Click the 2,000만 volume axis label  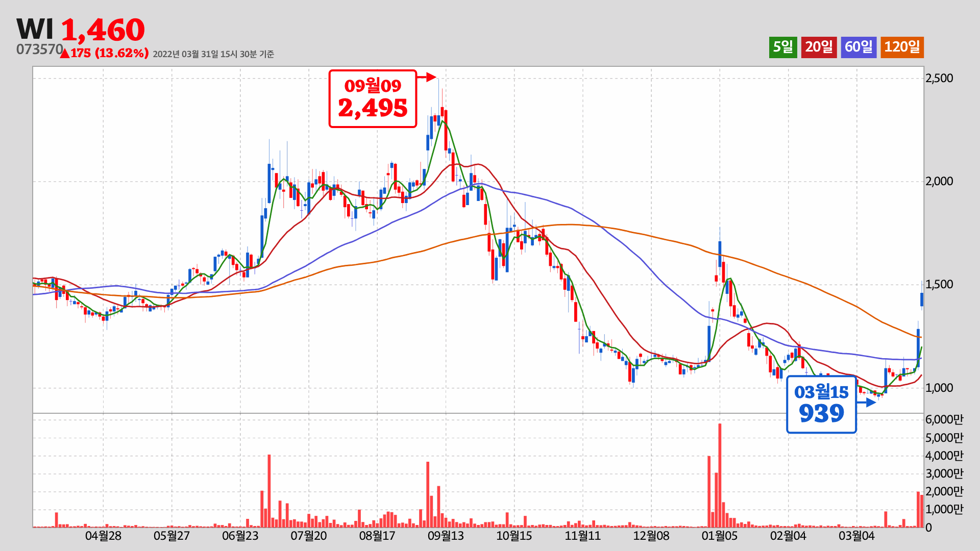coord(944,491)
